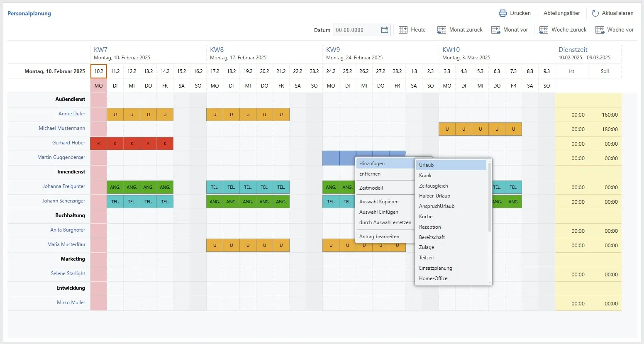Open employee Johanna Freigunter

point(64,186)
